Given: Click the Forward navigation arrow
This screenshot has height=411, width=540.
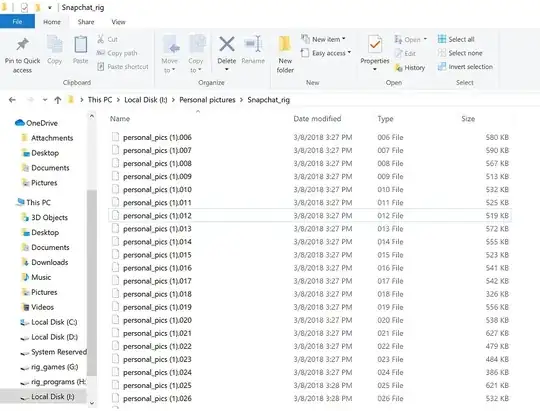Looking at the screenshot, I should pos(30,100).
